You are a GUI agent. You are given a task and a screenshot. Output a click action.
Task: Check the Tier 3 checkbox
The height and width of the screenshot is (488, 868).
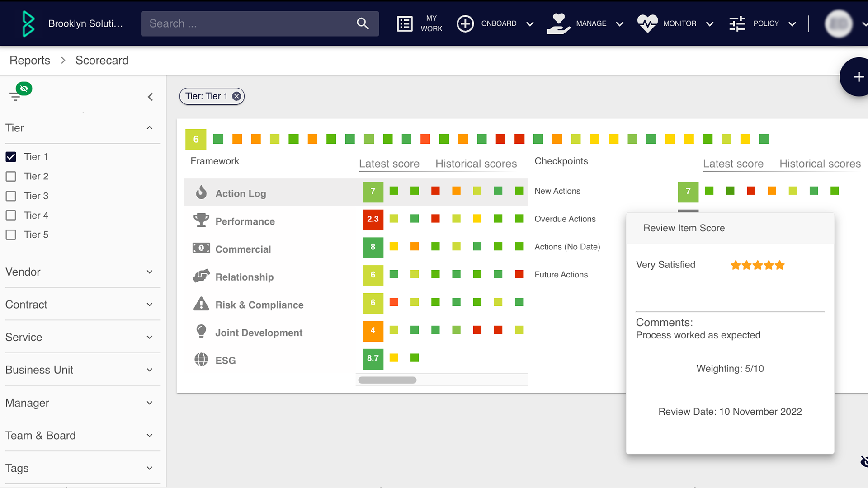point(11,196)
